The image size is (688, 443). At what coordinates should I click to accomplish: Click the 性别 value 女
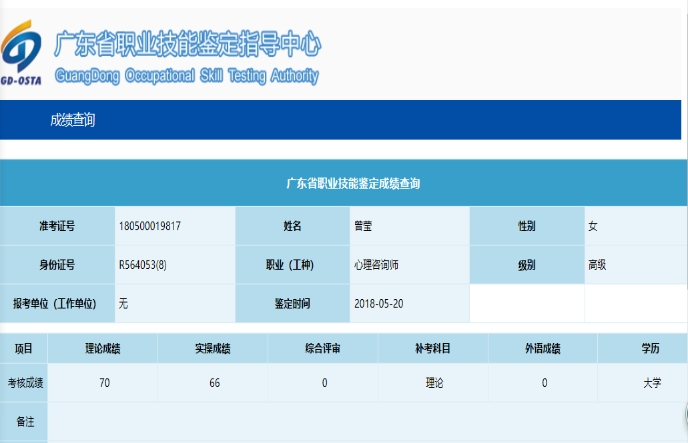click(x=593, y=226)
